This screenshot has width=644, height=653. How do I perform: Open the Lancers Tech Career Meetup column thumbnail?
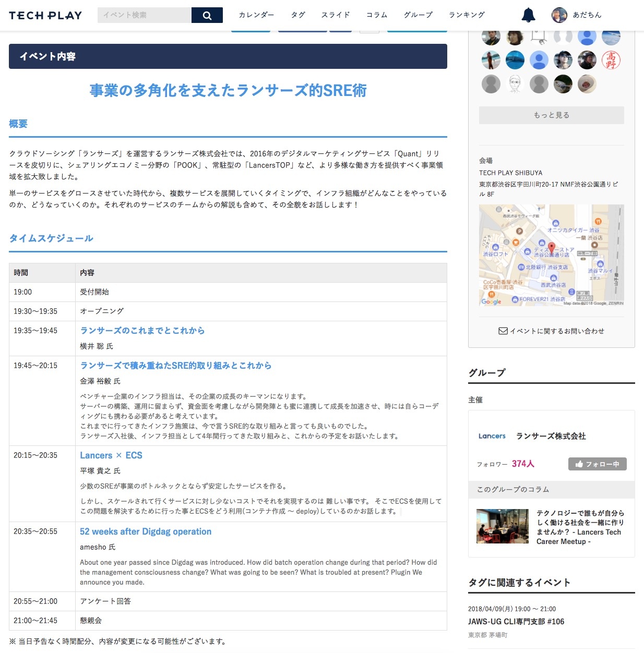point(502,526)
